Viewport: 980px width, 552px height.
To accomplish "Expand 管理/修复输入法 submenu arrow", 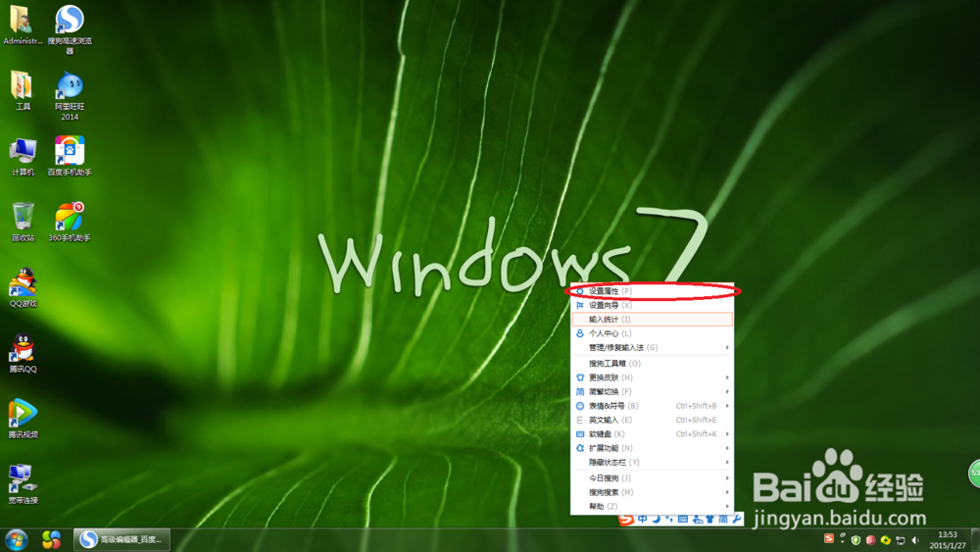I will (x=727, y=348).
